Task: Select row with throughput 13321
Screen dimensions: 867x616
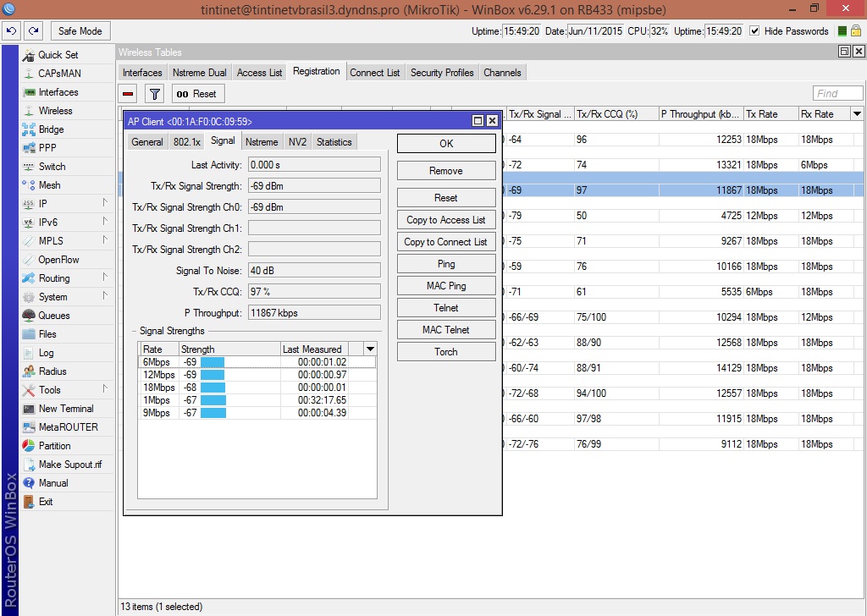Action: click(x=683, y=165)
